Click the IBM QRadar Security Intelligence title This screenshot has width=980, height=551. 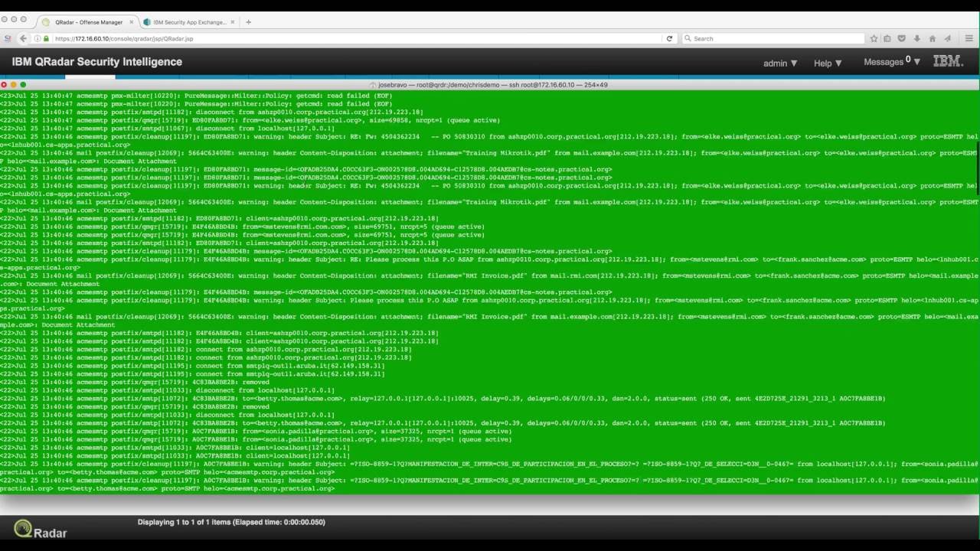pos(97,62)
